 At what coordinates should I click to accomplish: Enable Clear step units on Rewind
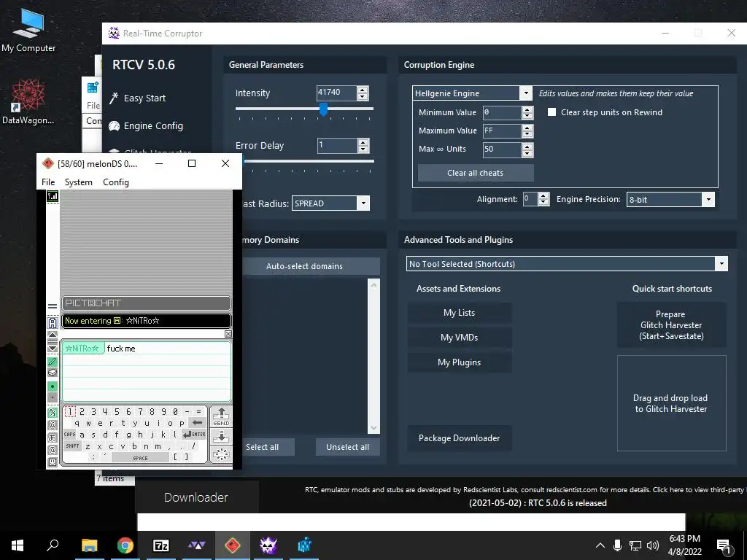tap(551, 112)
